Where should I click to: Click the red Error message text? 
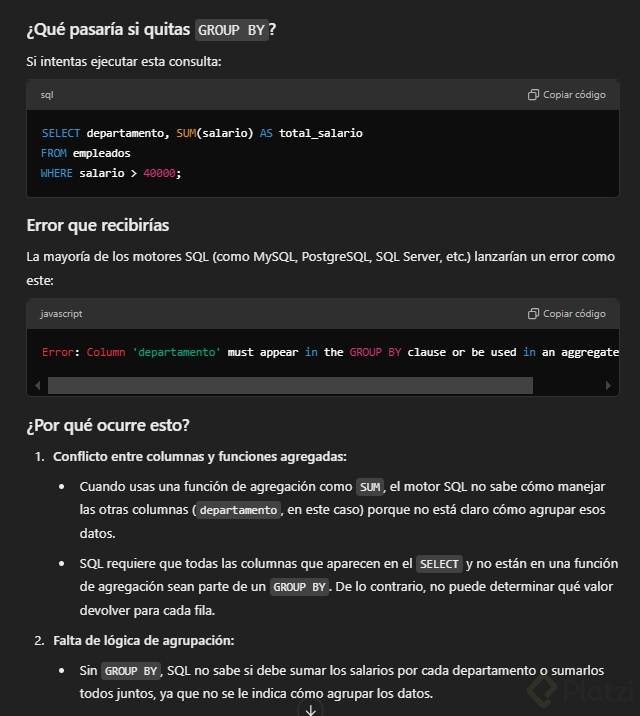pos(330,352)
